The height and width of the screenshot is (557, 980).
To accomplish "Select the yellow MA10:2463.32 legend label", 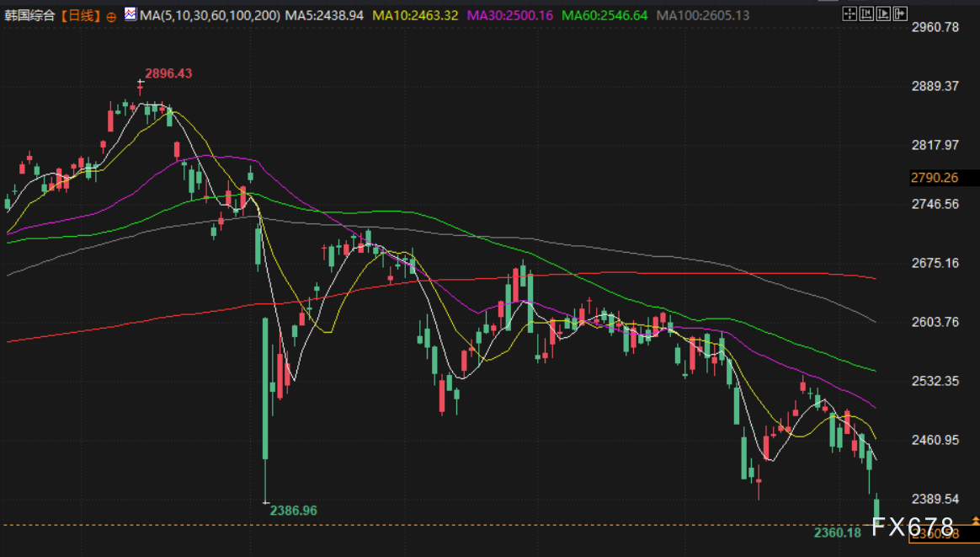I will coord(415,15).
